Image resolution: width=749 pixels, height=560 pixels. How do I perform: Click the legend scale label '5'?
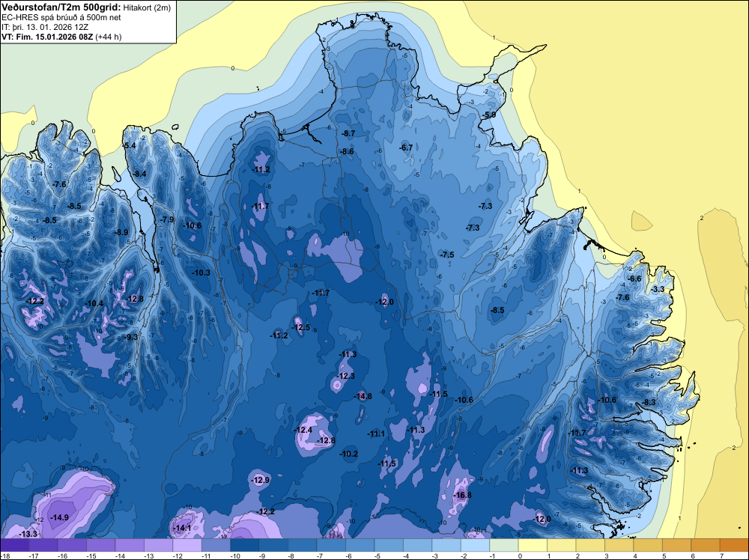(664, 556)
